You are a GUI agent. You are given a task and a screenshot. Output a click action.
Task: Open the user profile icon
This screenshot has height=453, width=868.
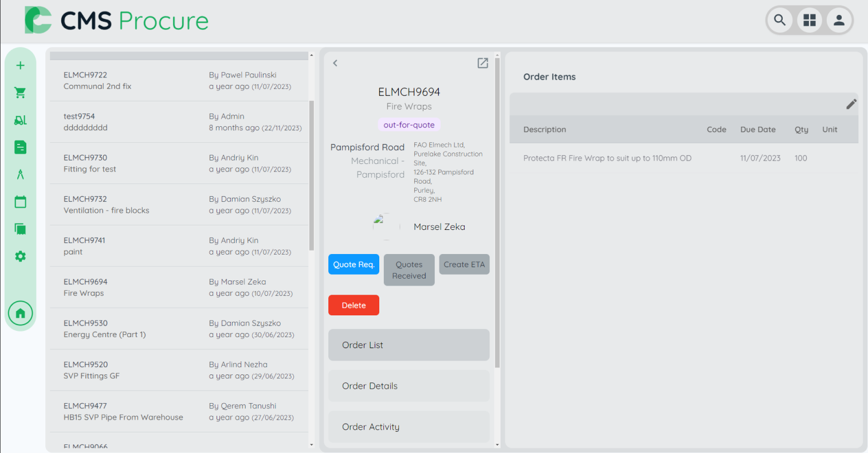click(839, 20)
